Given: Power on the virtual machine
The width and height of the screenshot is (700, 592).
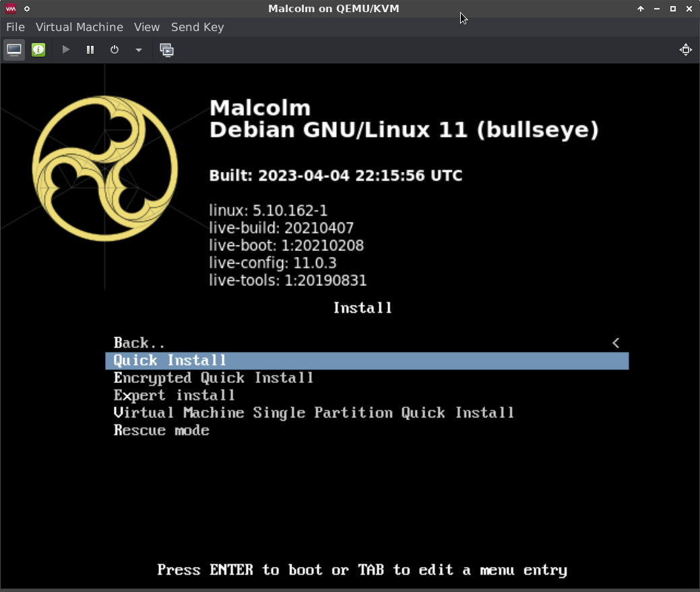Looking at the screenshot, I should pyautogui.click(x=65, y=50).
